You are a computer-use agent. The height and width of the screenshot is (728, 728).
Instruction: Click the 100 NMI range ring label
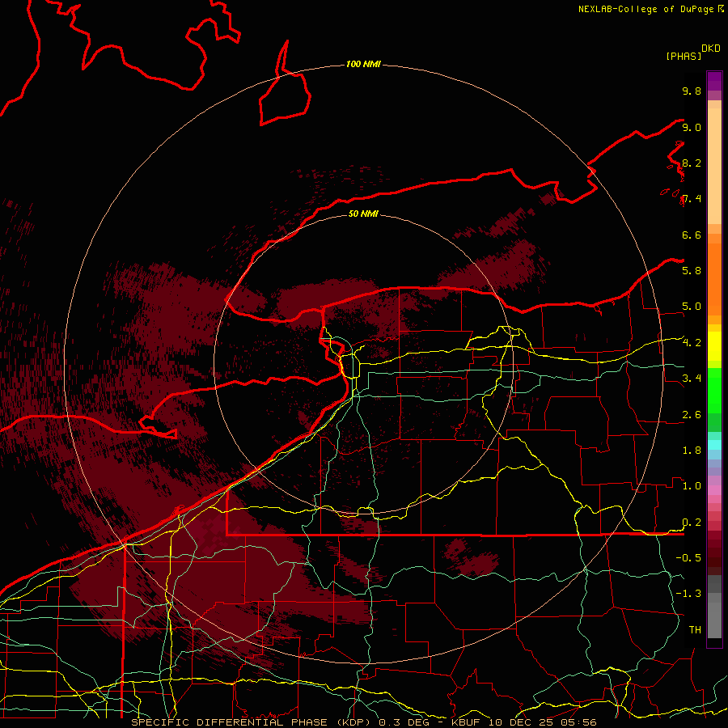(x=363, y=64)
